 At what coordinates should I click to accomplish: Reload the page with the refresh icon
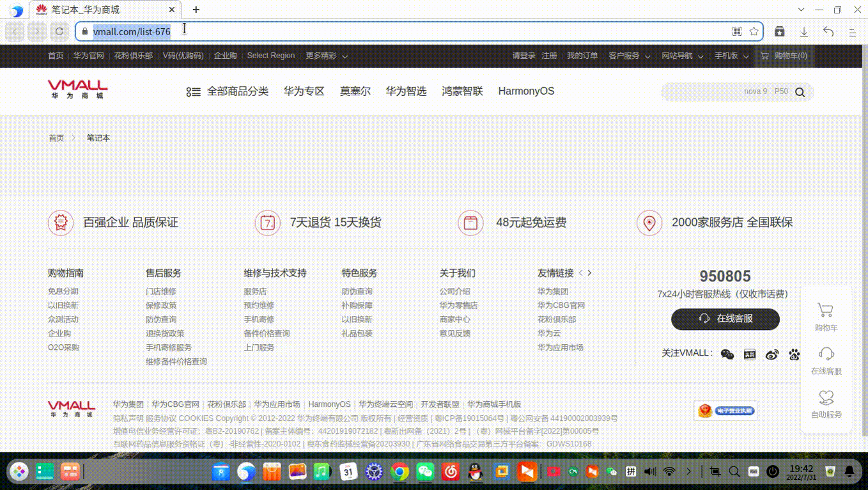pos(59,31)
